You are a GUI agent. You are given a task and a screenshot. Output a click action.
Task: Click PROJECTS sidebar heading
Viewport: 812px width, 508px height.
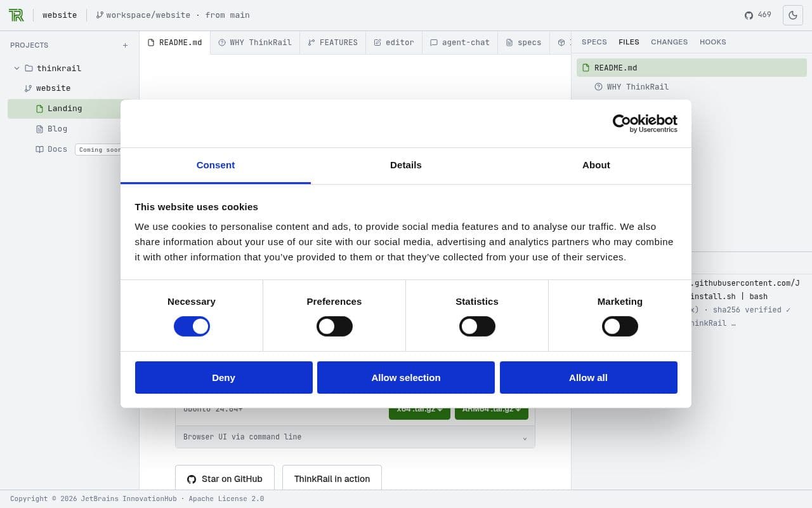click(x=29, y=45)
